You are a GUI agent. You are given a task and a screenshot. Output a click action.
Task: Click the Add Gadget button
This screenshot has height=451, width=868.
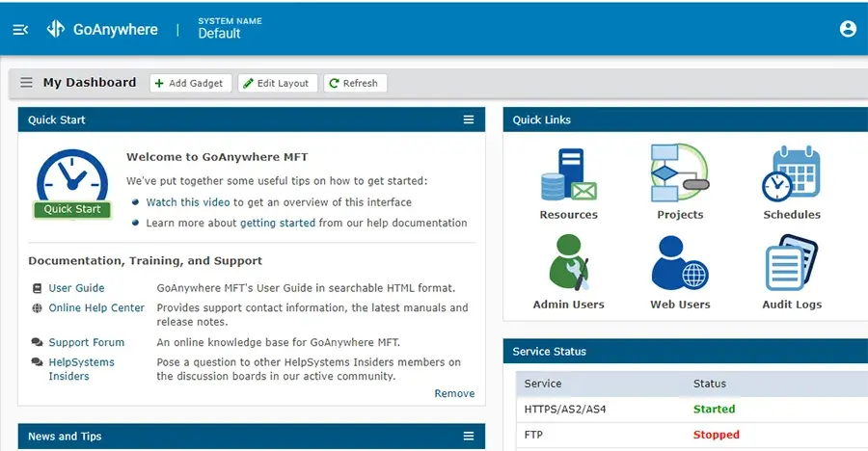(x=190, y=83)
